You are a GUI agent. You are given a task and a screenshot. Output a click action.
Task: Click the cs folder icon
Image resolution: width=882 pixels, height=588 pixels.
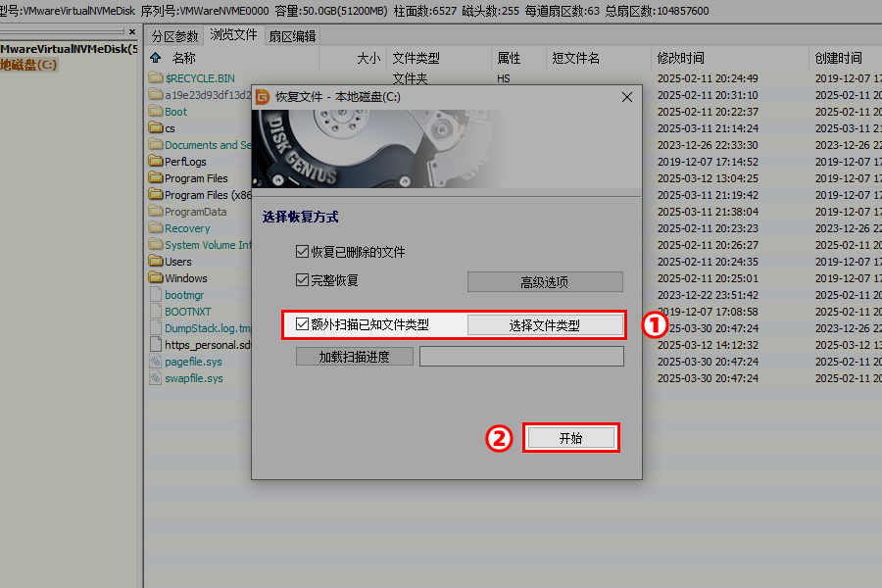[156, 127]
